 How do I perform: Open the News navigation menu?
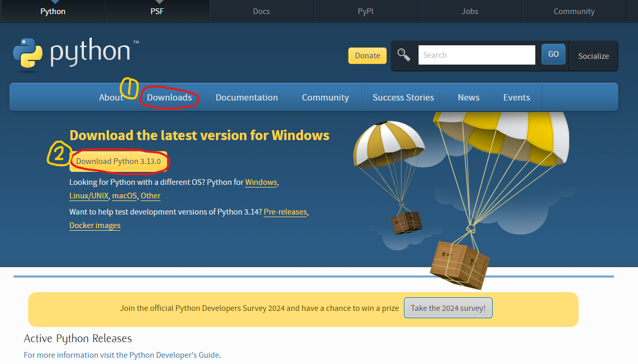tap(469, 97)
